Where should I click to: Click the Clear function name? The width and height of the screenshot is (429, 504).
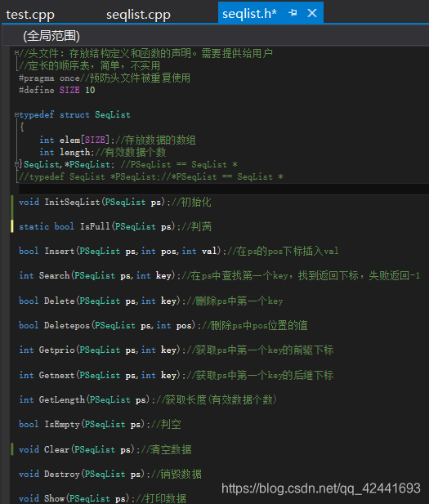[56, 449]
